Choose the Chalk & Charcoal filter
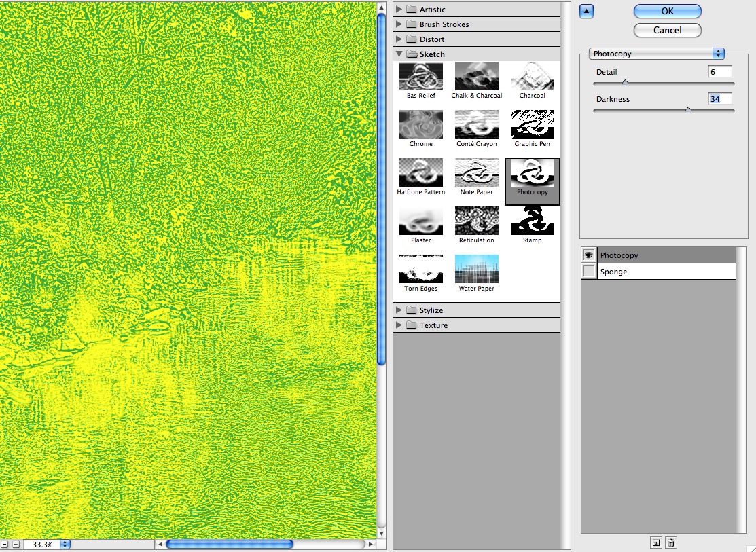 pos(476,76)
